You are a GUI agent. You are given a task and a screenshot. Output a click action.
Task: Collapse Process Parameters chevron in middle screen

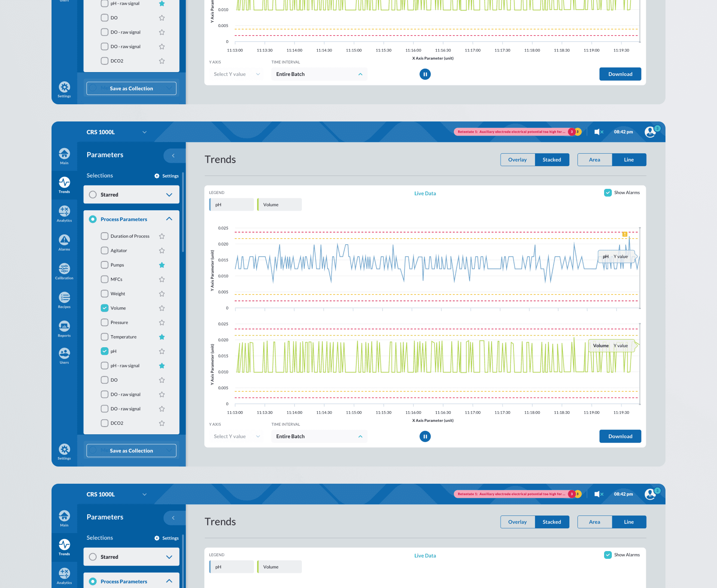[x=169, y=219]
